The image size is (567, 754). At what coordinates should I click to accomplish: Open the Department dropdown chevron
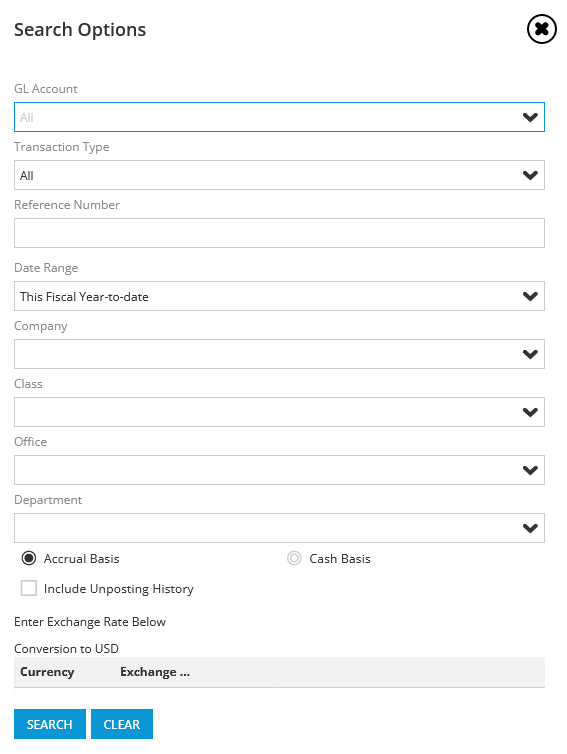point(530,528)
